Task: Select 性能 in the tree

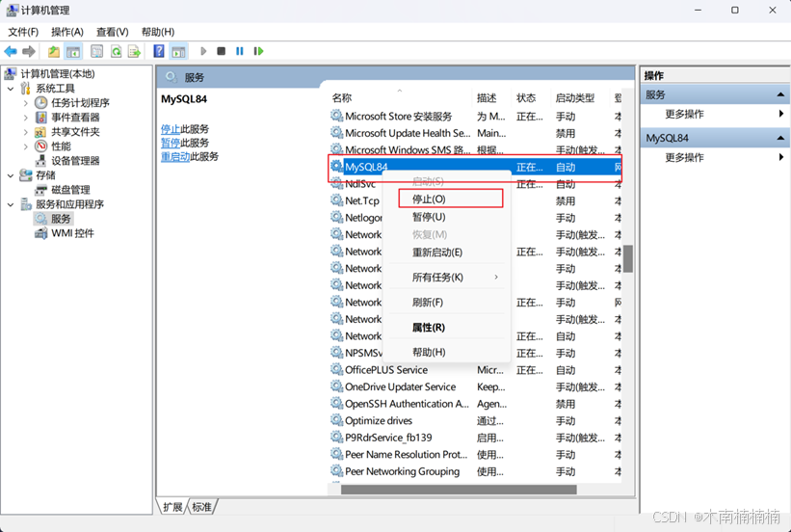Action: [x=61, y=146]
